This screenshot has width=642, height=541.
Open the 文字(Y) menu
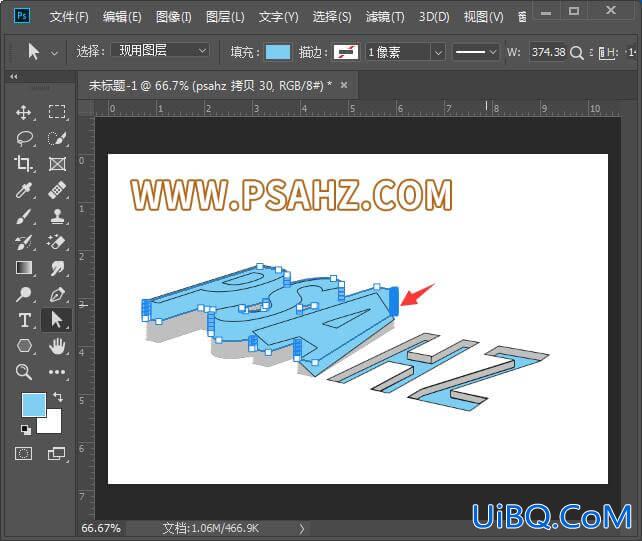[x=278, y=17]
